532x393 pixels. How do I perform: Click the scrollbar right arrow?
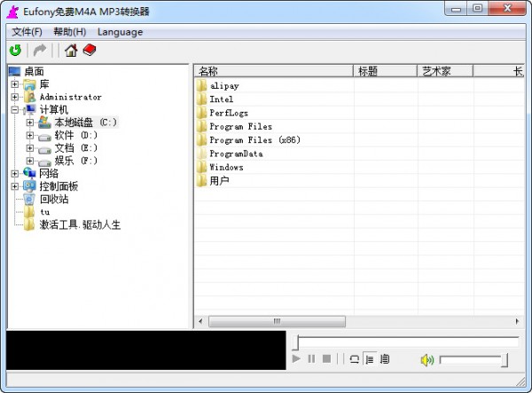coord(517,321)
